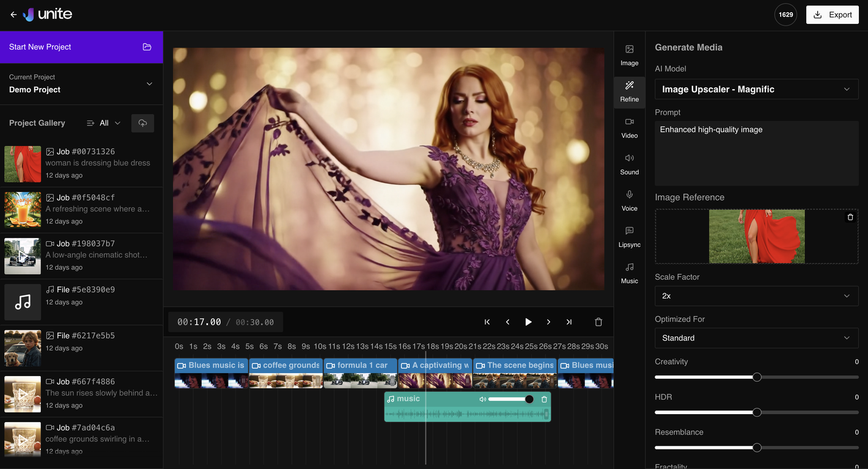Open the Scale Factor dropdown
868x469 pixels.
point(756,296)
